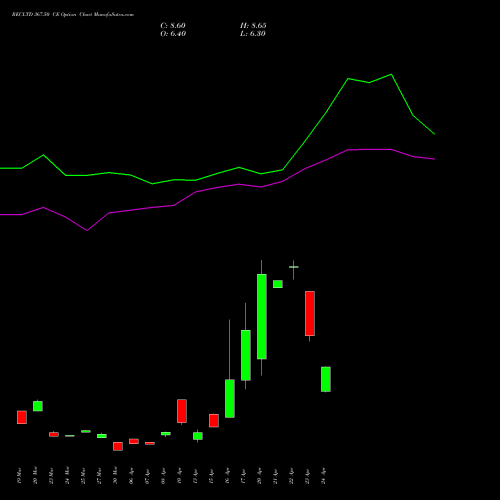This screenshot has height=500, width=500.
Task: Select the 10 Apr date label
Action: 179,476
